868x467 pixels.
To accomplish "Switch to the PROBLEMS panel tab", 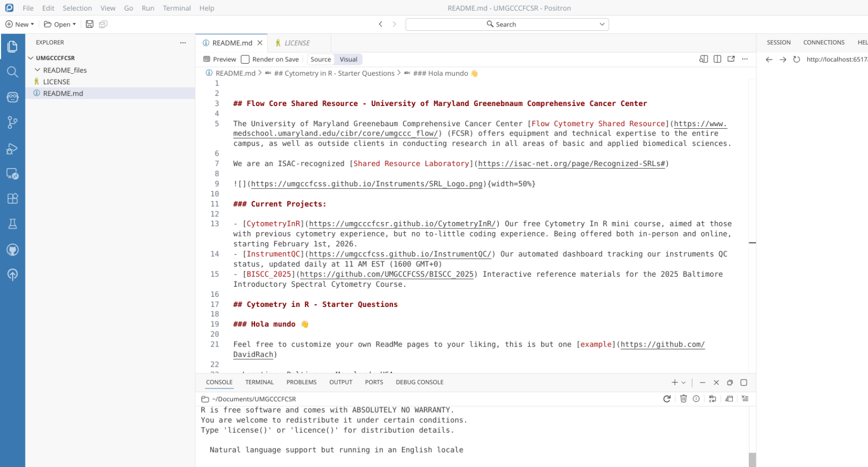I will click(x=301, y=382).
